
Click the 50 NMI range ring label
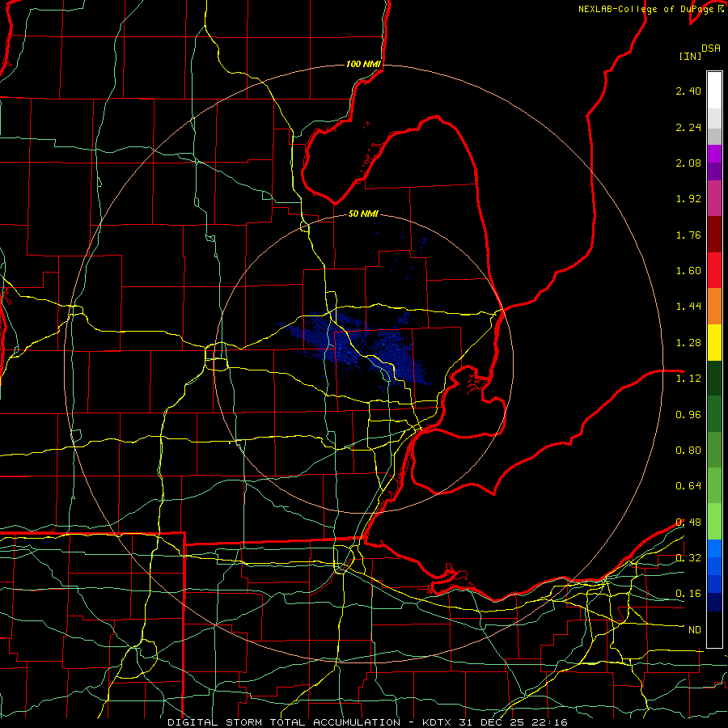click(x=363, y=214)
